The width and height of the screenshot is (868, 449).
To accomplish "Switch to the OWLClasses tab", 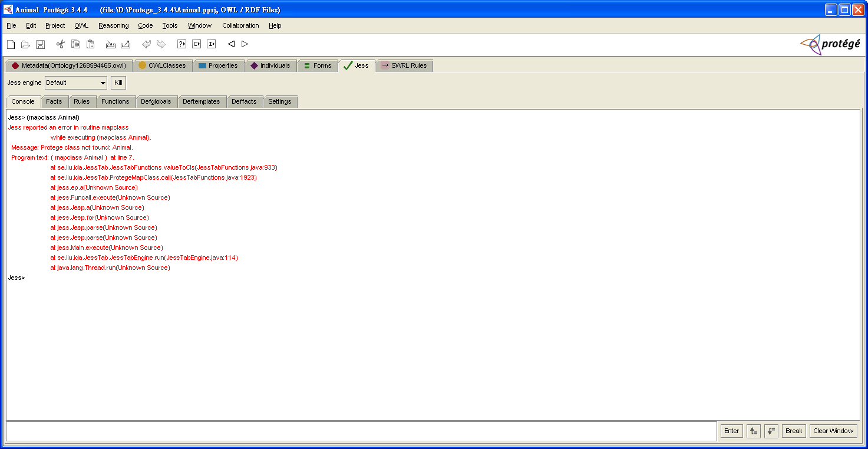I will pos(162,65).
